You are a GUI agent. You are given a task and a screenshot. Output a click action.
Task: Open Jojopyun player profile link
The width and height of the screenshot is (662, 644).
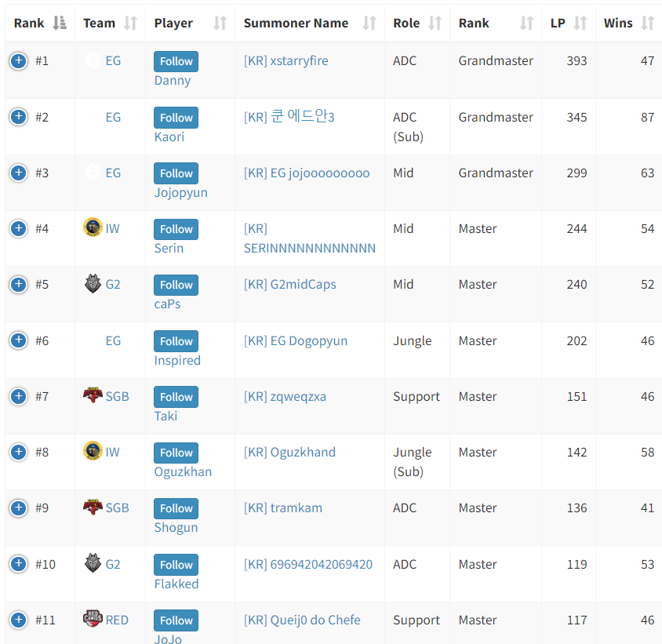(180, 192)
